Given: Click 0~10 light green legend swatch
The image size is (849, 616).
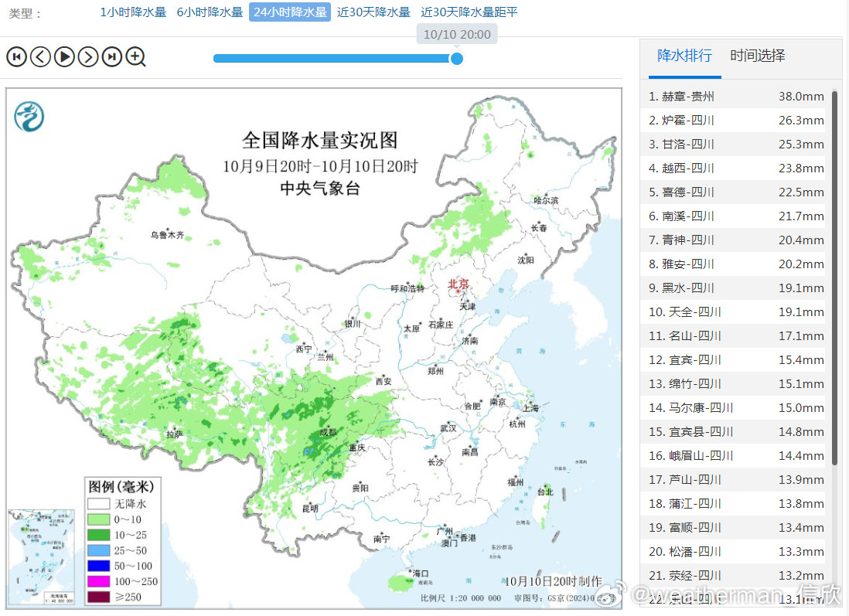Looking at the screenshot, I should 98,519.
